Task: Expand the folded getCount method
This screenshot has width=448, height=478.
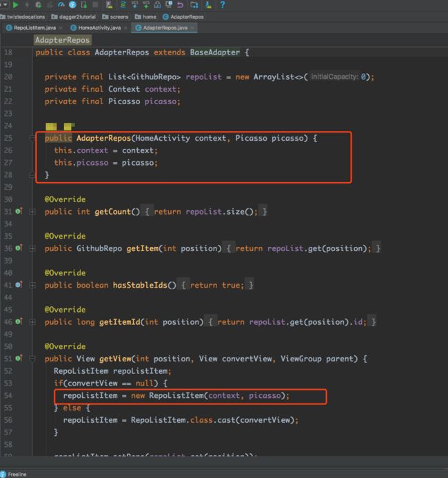Action: pos(32,212)
